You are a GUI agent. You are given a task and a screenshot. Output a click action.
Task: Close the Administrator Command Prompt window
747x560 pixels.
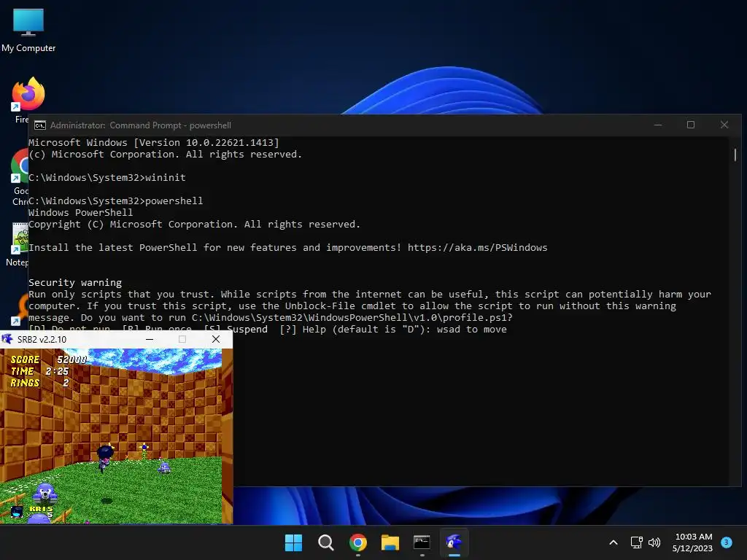(724, 125)
